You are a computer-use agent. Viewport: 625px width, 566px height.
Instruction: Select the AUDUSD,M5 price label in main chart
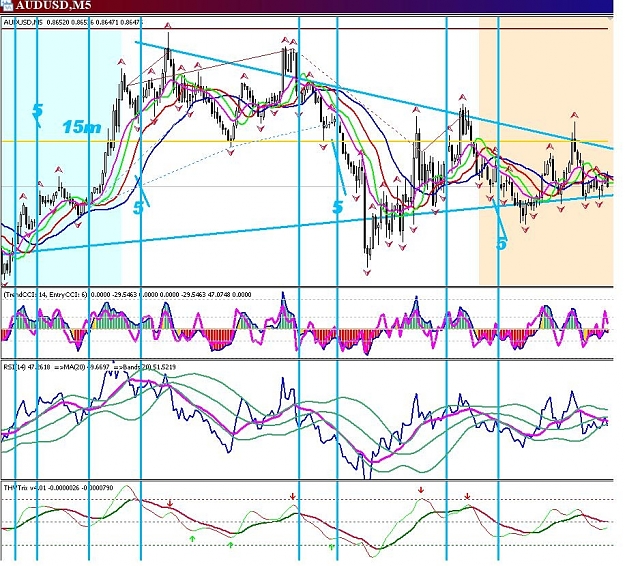click(73, 23)
